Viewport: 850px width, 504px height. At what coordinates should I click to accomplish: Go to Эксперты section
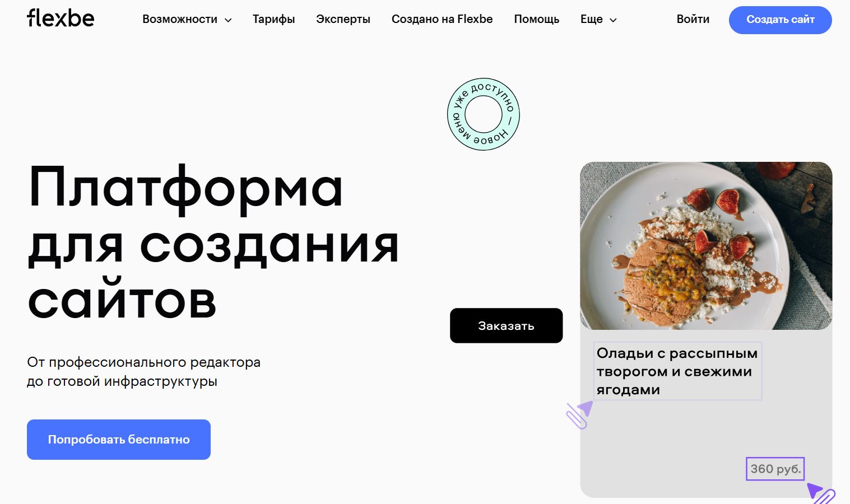click(343, 19)
